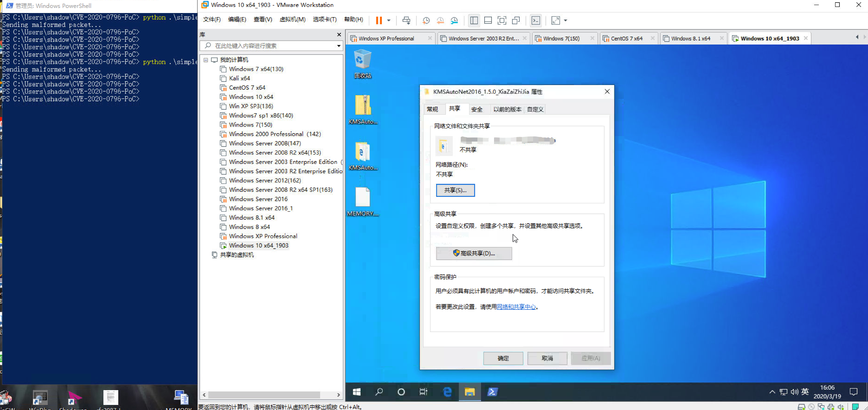
Task: Open the stretch display dropdown arrow
Action: click(x=566, y=20)
